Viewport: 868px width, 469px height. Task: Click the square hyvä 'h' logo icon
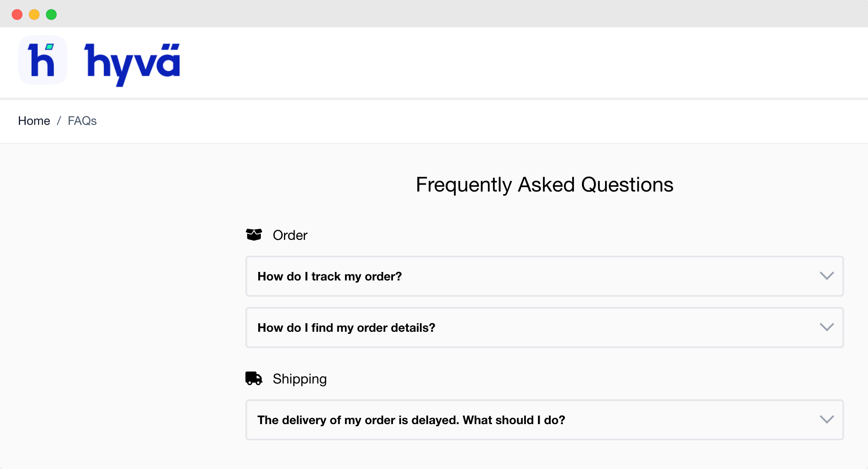(x=42, y=60)
